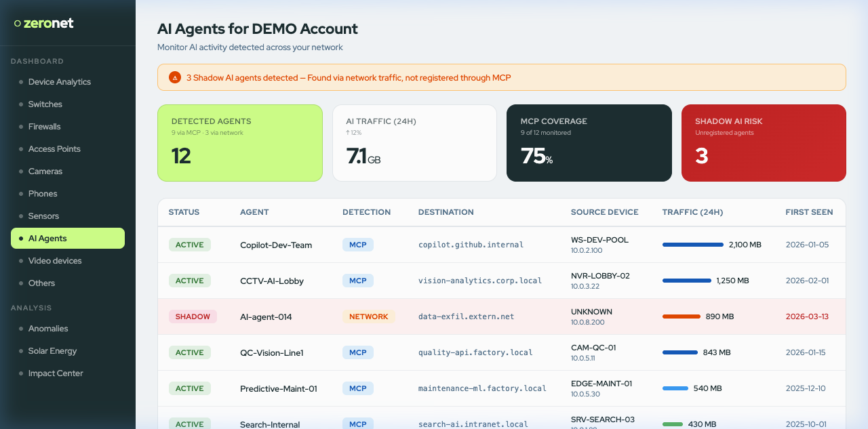Click the bullet icon beside Video devices
Screen dimensions: 868x429
pyautogui.click(x=20, y=260)
